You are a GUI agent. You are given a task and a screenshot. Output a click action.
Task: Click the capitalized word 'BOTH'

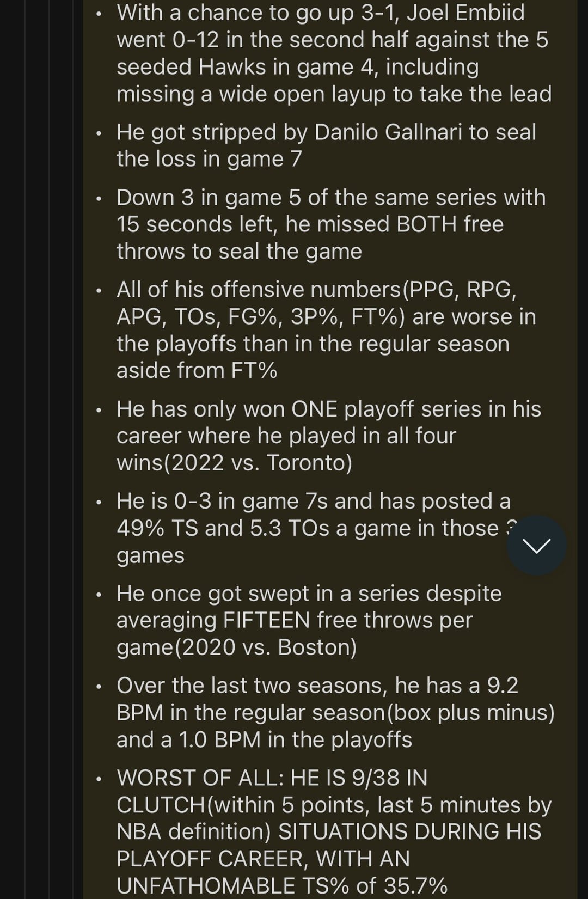427,224
